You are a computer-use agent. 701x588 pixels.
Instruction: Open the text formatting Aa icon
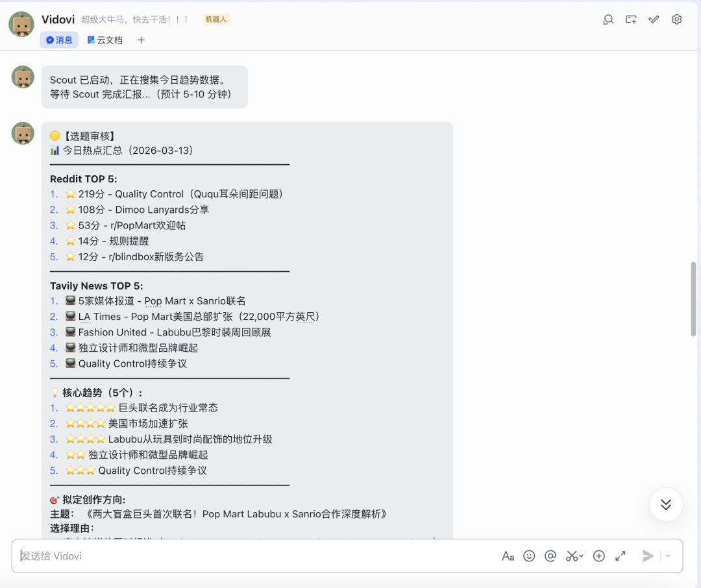pyautogui.click(x=508, y=556)
